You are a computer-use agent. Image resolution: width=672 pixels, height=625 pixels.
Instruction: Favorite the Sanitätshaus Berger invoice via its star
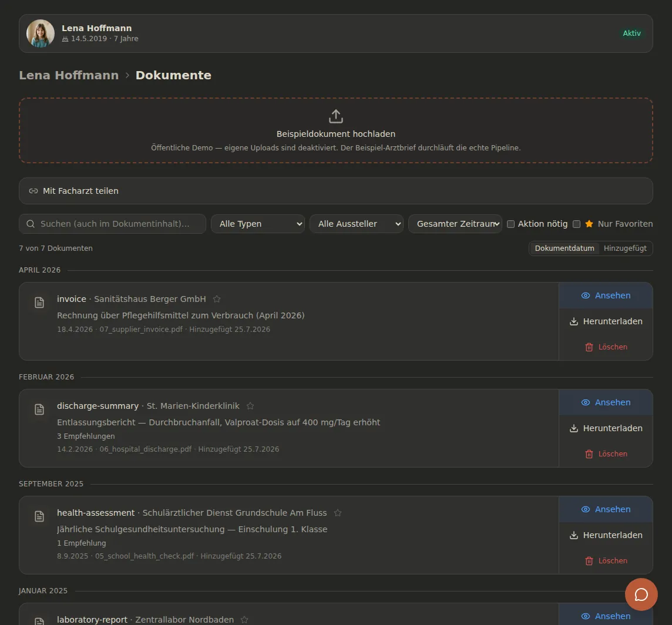(217, 299)
